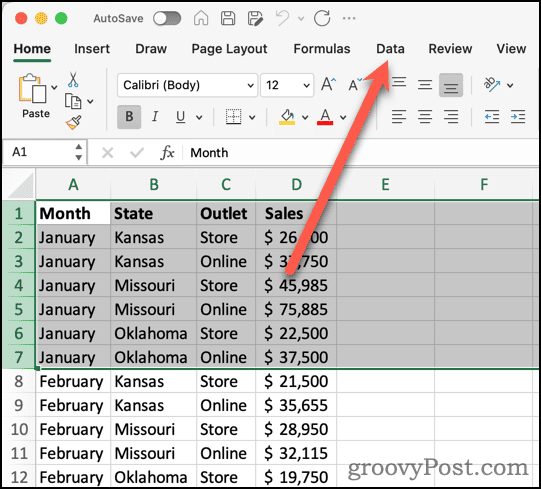Click the formula bar showing Month
The image size is (541, 489).
(362, 153)
